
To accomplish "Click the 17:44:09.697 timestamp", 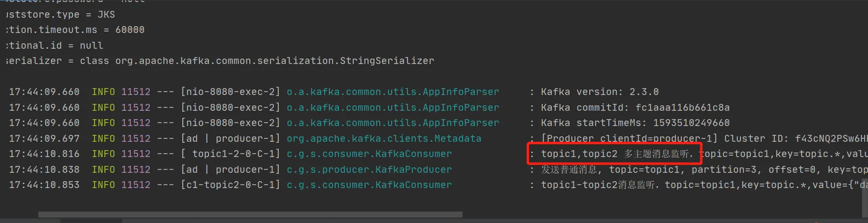I will coord(44,138).
